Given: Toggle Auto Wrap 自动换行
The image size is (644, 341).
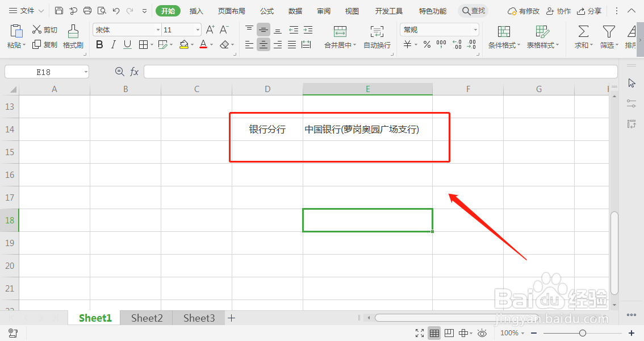Looking at the screenshot, I should pos(377,36).
